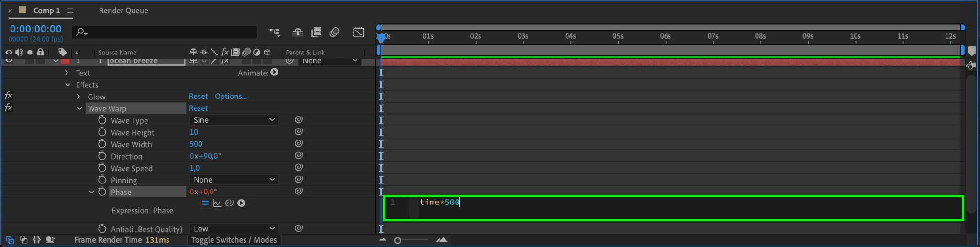The image size is (980, 247).
Task: Click Reset for the Wave Warp effect
Action: coord(198,108)
